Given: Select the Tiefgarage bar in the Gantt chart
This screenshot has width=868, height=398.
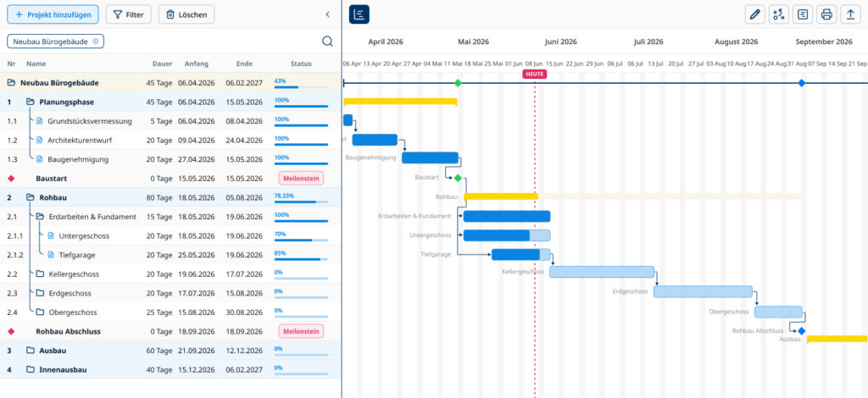Looking at the screenshot, I should (x=521, y=254).
